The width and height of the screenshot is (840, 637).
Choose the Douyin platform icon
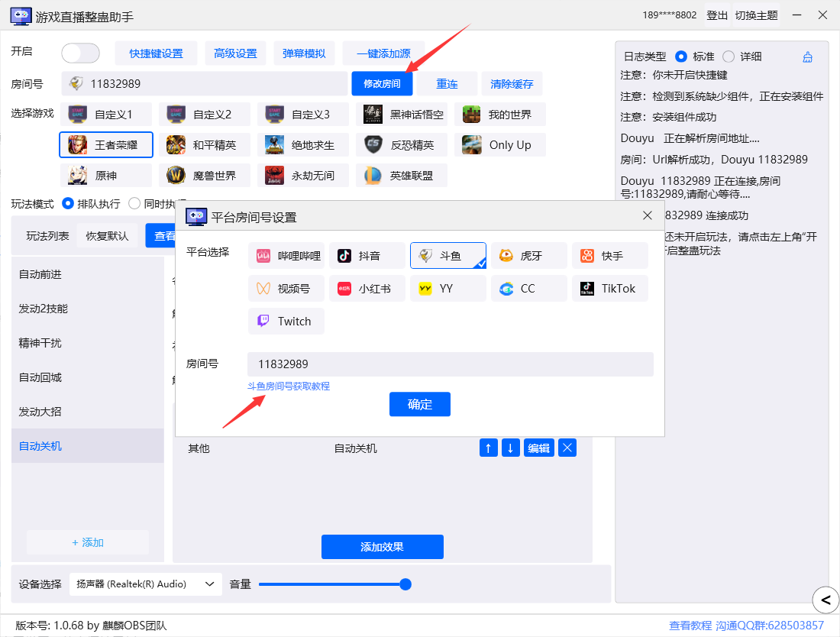pos(367,256)
